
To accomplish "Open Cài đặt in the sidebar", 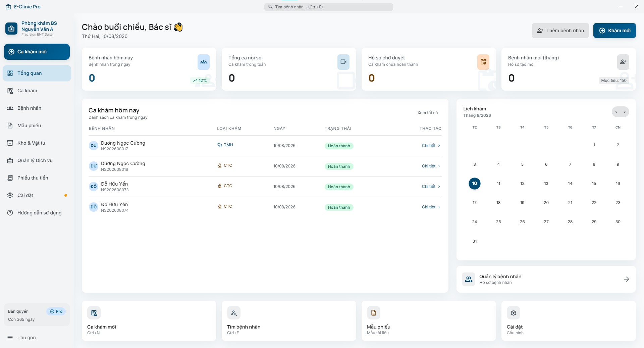I will (37, 195).
